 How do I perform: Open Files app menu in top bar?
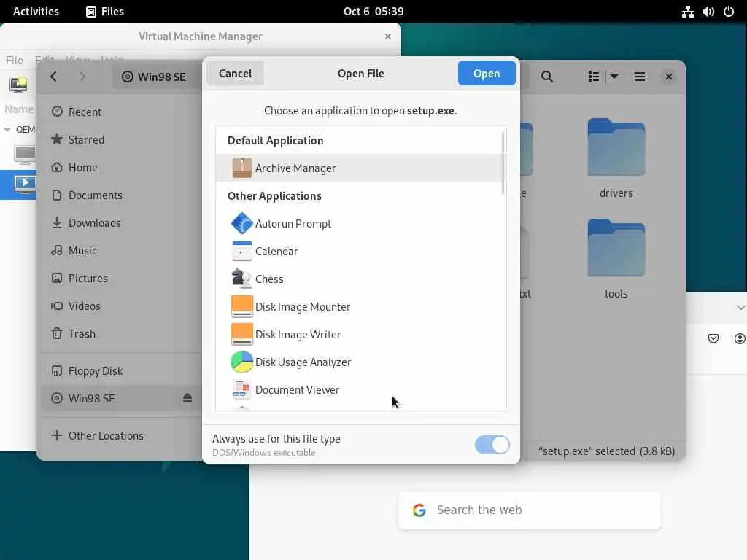pyautogui.click(x=105, y=12)
